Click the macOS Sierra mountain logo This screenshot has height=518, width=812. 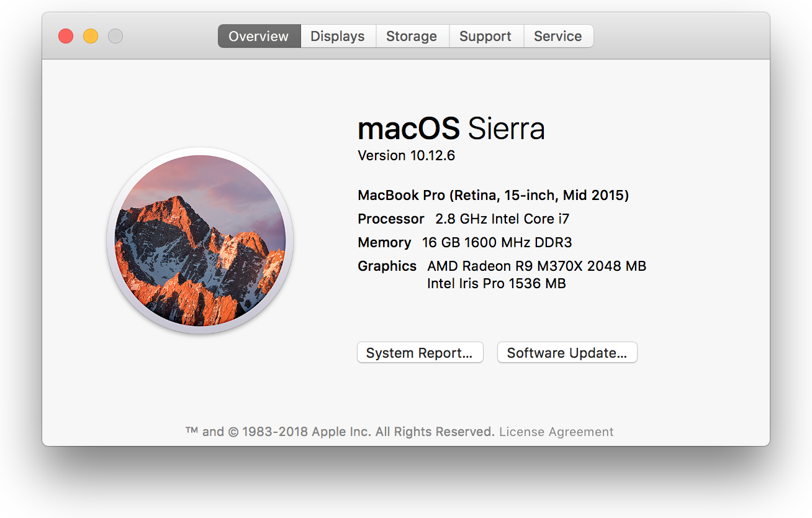(200, 240)
